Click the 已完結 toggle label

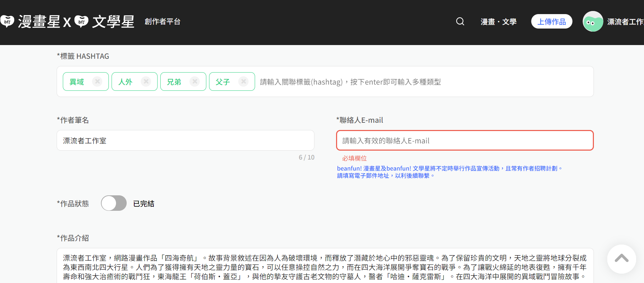143,204
